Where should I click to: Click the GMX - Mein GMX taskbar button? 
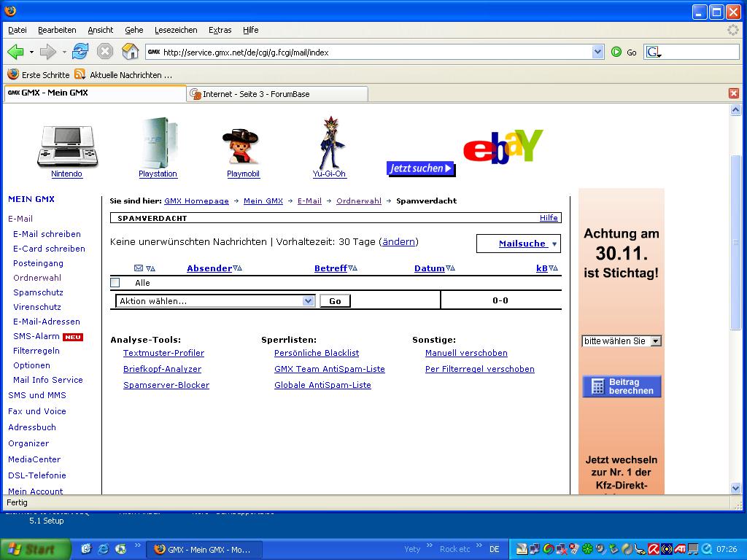pyautogui.click(x=204, y=550)
